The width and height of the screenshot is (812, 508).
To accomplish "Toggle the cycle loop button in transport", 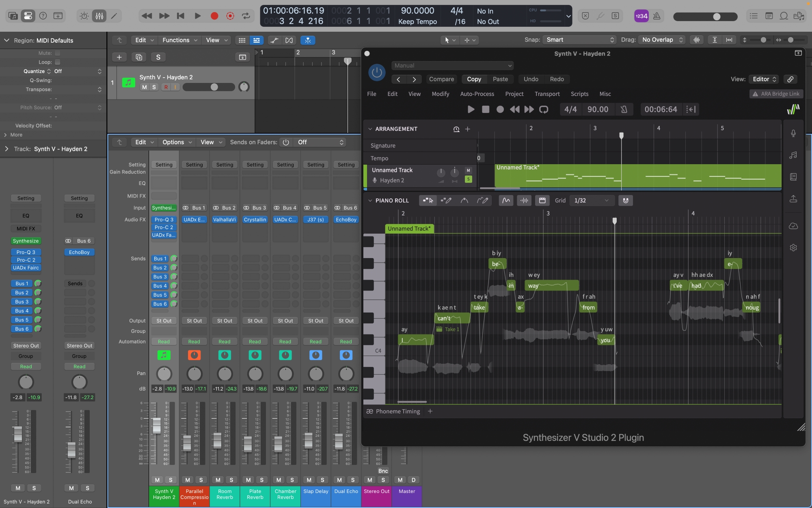I will pyautogui.click(x=246, y=16).
